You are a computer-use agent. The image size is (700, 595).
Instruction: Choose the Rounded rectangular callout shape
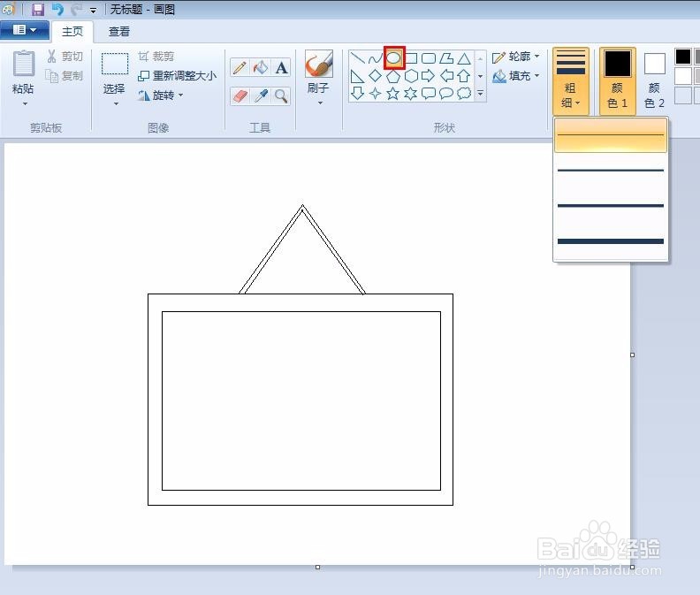coord(429,94)
